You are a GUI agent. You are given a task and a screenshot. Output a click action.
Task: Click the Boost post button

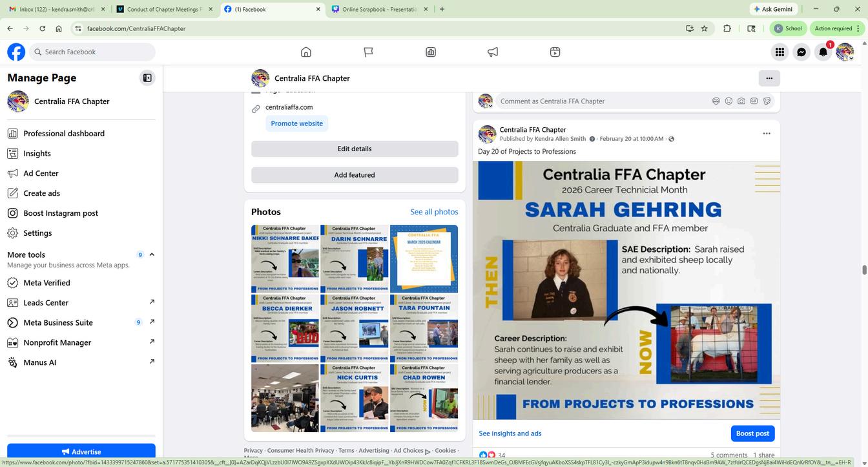tap(752, 433)
